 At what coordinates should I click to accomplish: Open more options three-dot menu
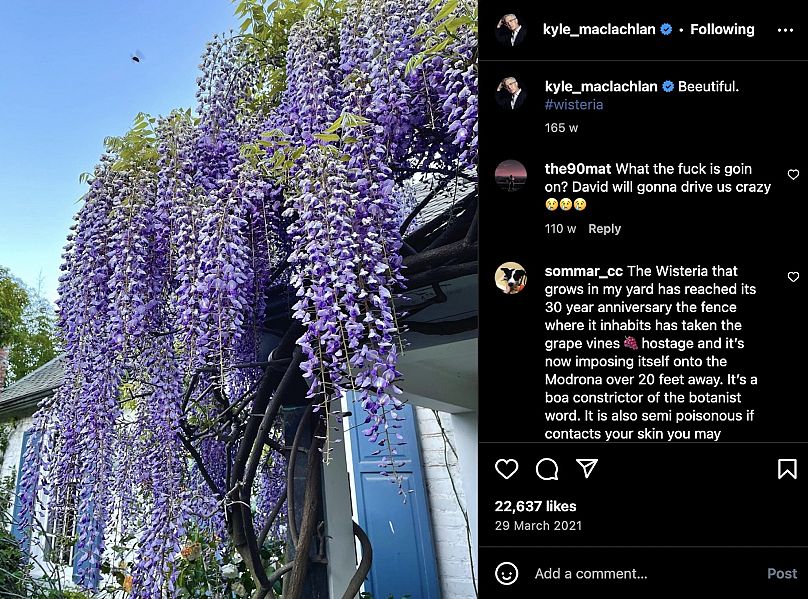785,30
